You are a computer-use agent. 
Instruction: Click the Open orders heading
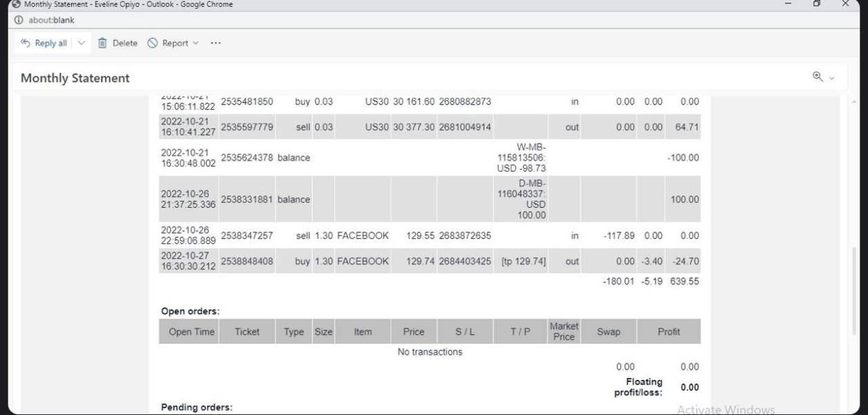190,311
